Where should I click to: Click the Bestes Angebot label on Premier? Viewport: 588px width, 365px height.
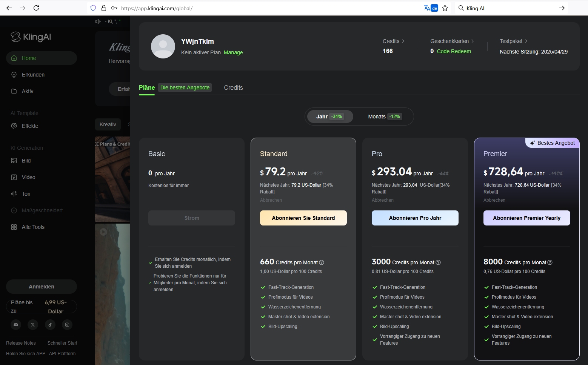553,143
